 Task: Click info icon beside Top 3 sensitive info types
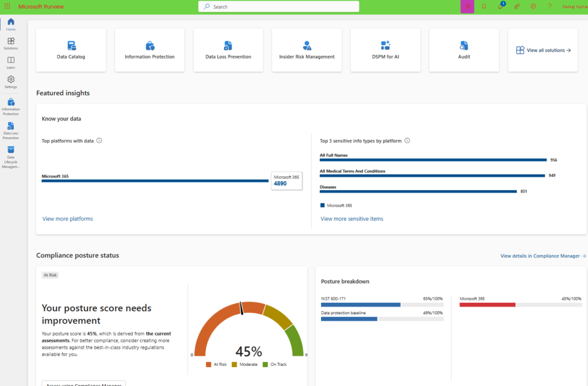click(x=407, y=141)
